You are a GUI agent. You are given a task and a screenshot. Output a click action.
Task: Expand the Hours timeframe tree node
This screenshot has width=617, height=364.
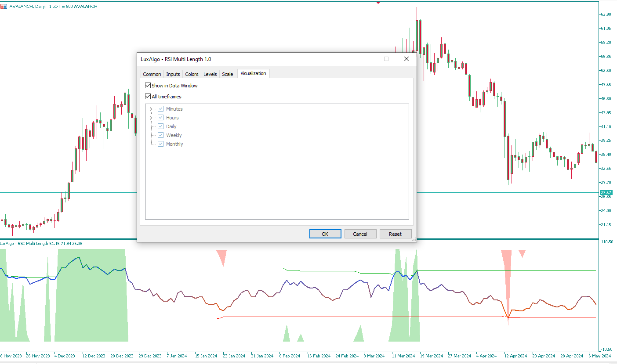151,118
